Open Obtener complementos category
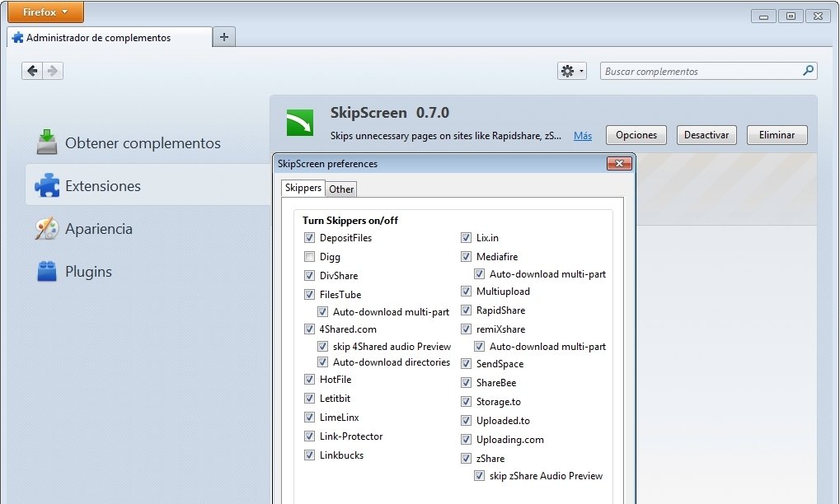 click(x=148, y=142)
